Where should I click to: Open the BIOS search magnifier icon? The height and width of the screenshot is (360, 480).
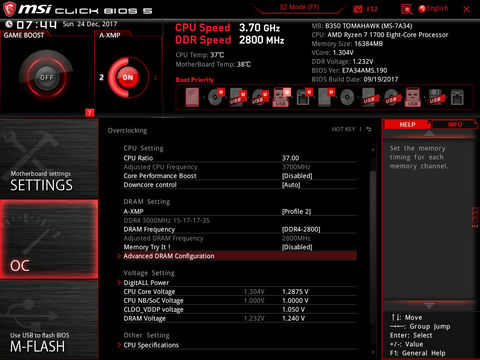(406, 9)
